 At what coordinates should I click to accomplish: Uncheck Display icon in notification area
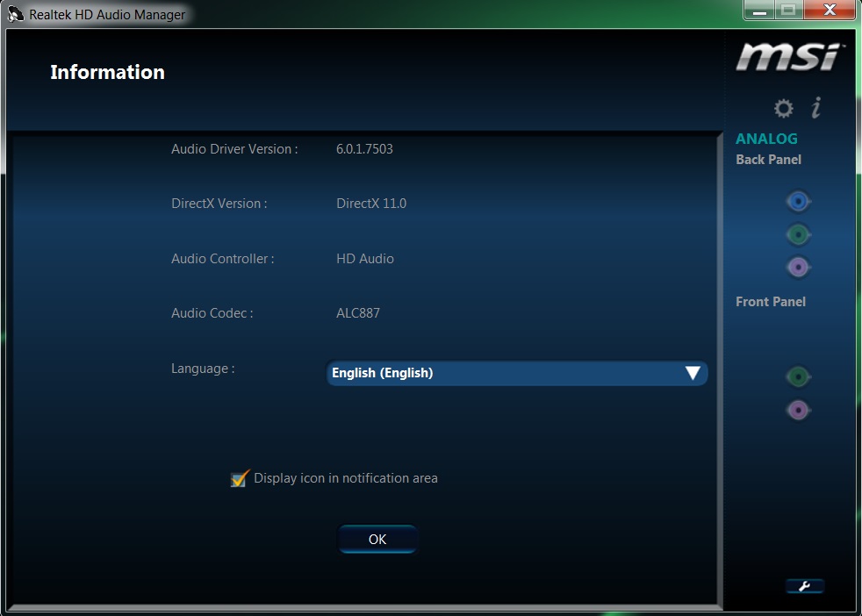point(240,478)
